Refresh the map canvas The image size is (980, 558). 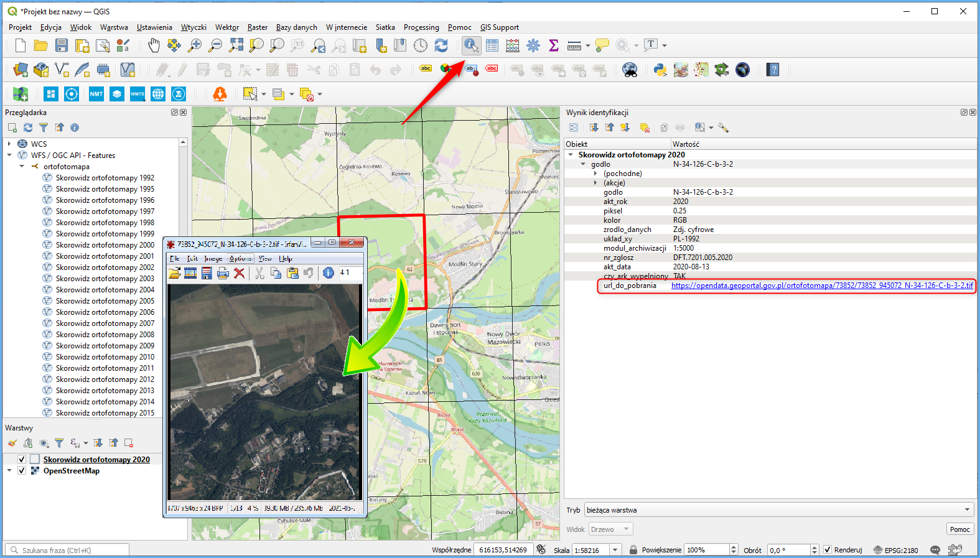click(x=441, y=45)
